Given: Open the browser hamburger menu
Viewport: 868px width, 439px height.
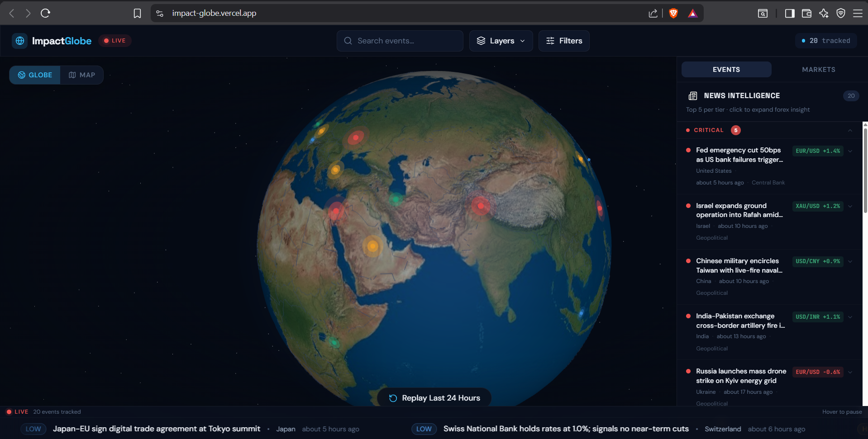Looking at the screenshot, I should (858, 14).
